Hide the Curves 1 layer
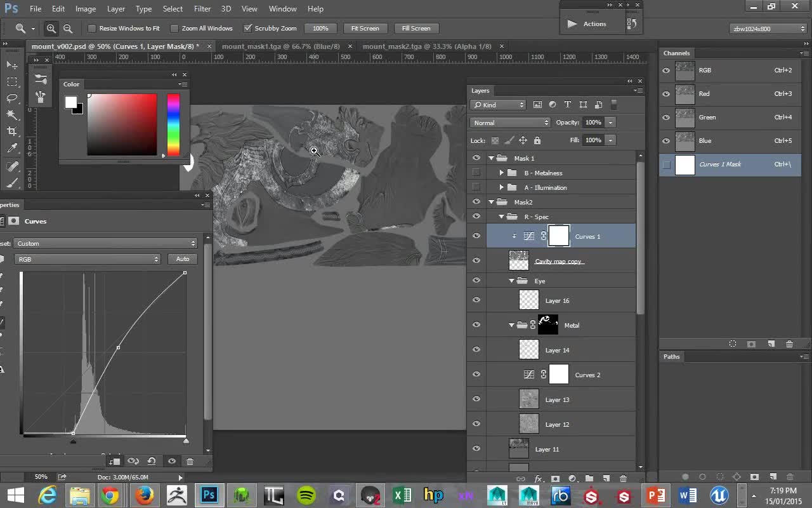 click(476, 236)
